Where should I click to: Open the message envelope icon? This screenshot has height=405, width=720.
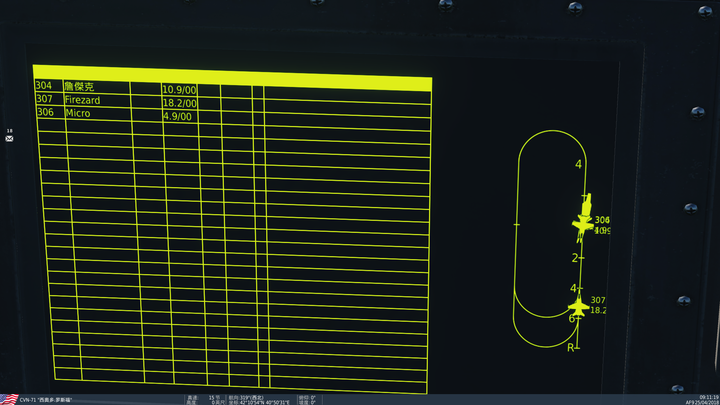click(9, 138)
